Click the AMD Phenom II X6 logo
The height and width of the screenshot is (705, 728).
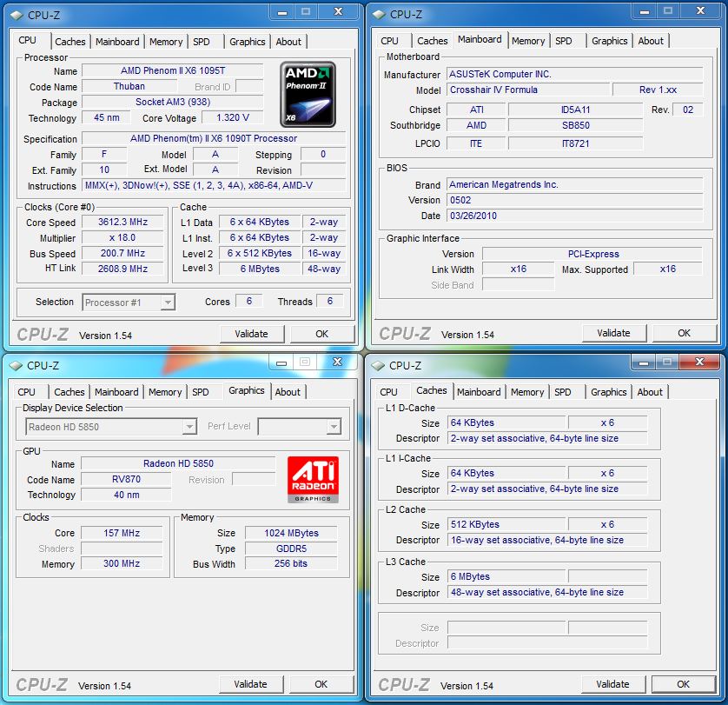(307, 94)
